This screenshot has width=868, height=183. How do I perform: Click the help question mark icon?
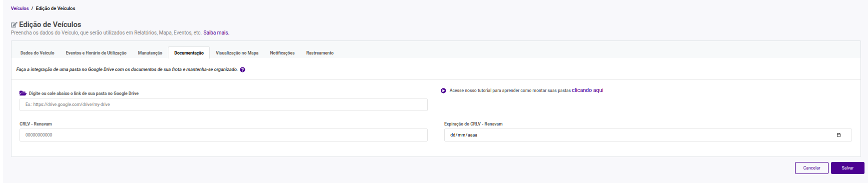point(242,69)
